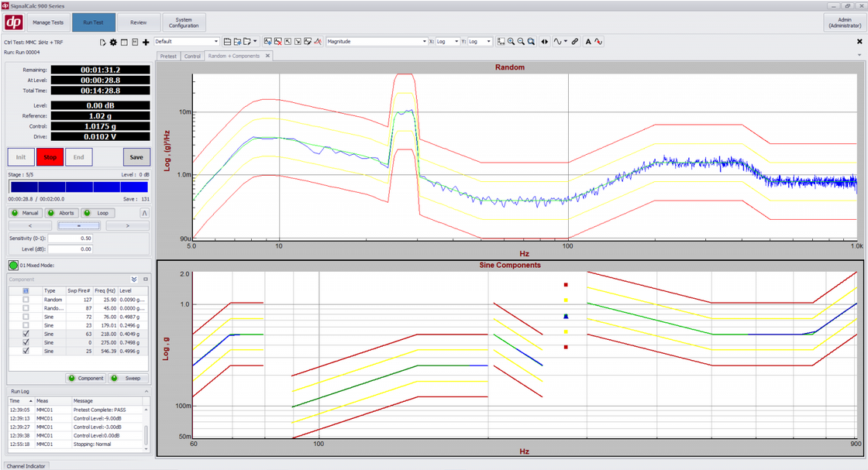Click the blue stage progress bar
Viewport: 868px width, 470px height.
coord(77,187)
